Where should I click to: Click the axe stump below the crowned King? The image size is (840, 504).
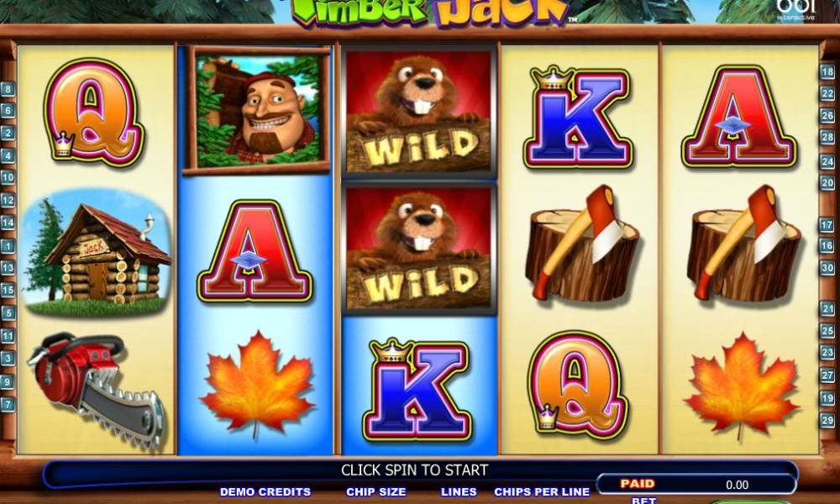[x=582, y=243]
